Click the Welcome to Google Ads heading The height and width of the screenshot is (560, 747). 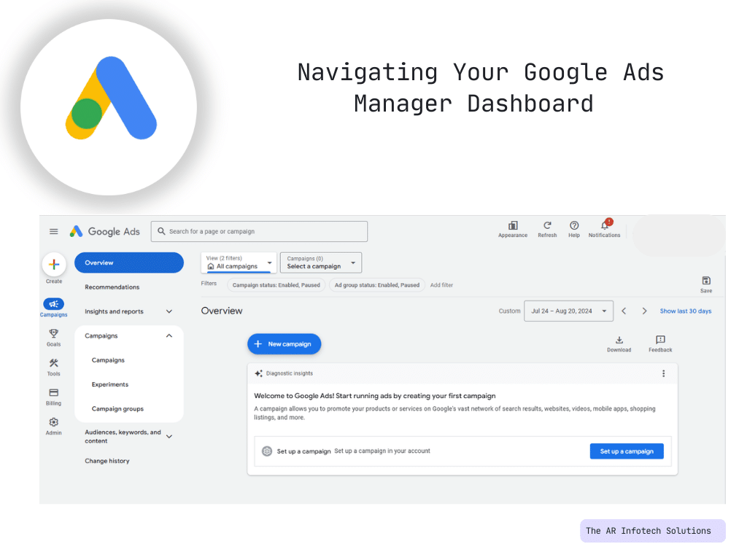coord(374,396)
